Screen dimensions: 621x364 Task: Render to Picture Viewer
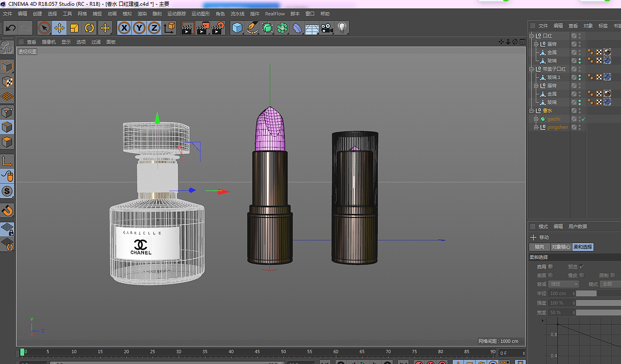203,28
